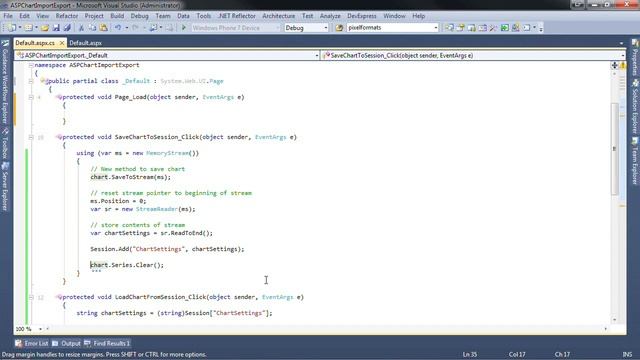Click the vertical scrollbar thumb of editor
The image size is (640, 360).
click(x=615, y=149)
